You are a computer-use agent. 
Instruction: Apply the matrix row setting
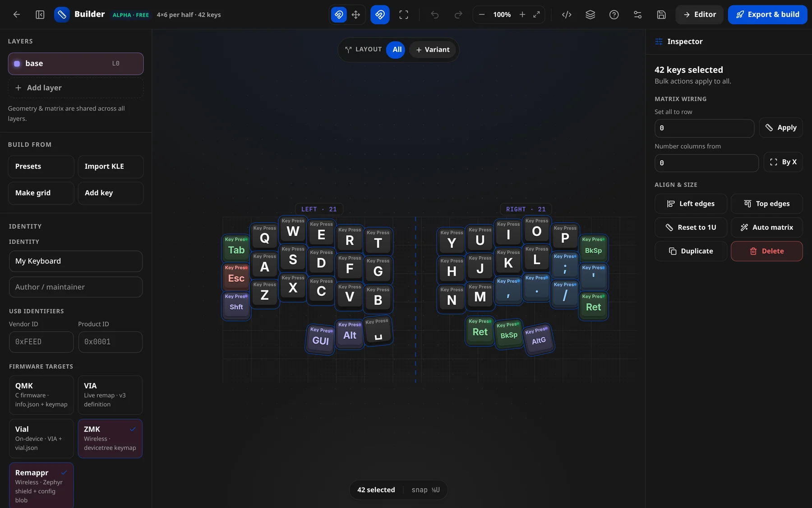pos(781,128)
